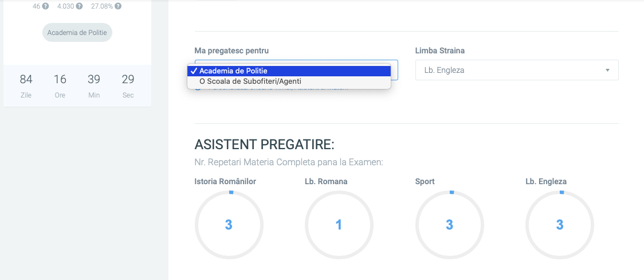Image resolution: width=644 pixels, height=280 pixels.
Task: Click the 'Istoria Românilor' subject label
Action: pyautogui.click(x=225, y=181)
